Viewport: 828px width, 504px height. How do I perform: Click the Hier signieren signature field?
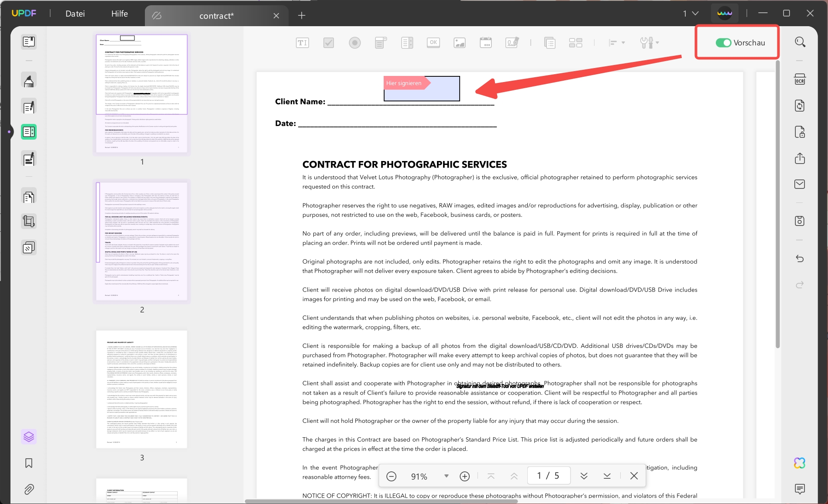(422, 89)
